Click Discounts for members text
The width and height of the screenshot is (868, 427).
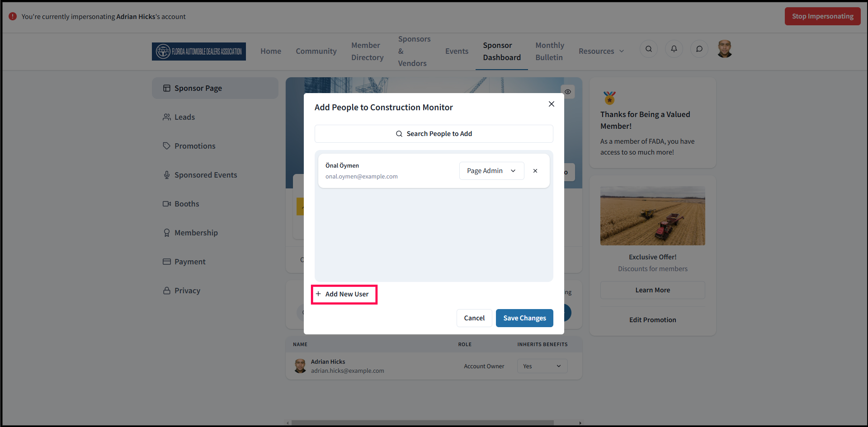pyautogui.click(x=653, y=269)
